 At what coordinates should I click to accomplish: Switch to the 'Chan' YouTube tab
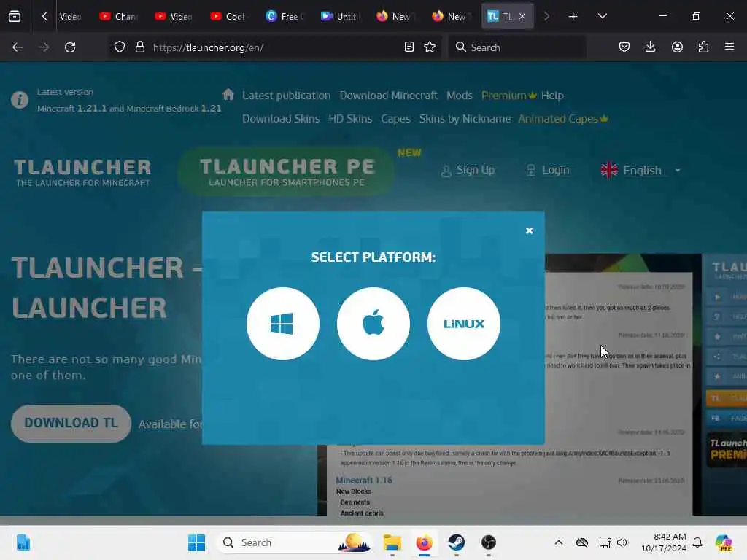pos(119,16)
